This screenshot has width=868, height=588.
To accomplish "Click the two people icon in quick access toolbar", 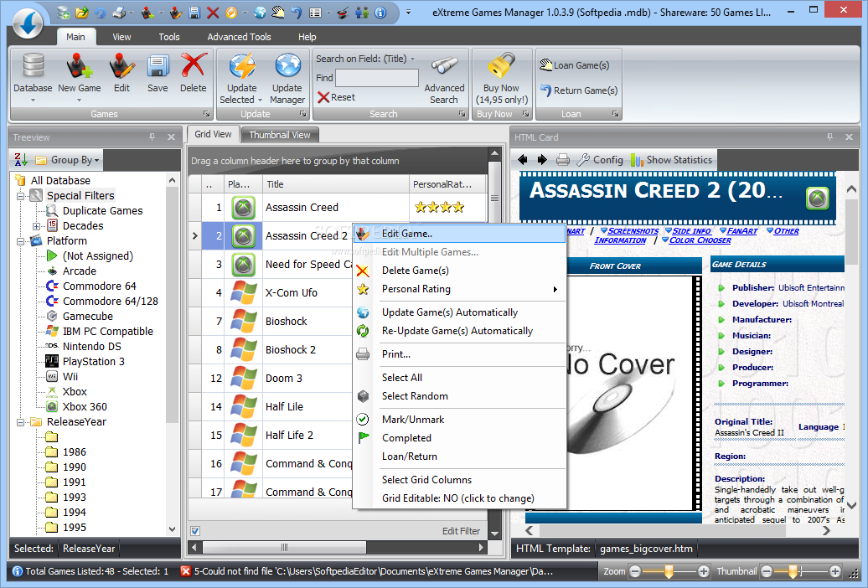I will [x=361, y=13].
